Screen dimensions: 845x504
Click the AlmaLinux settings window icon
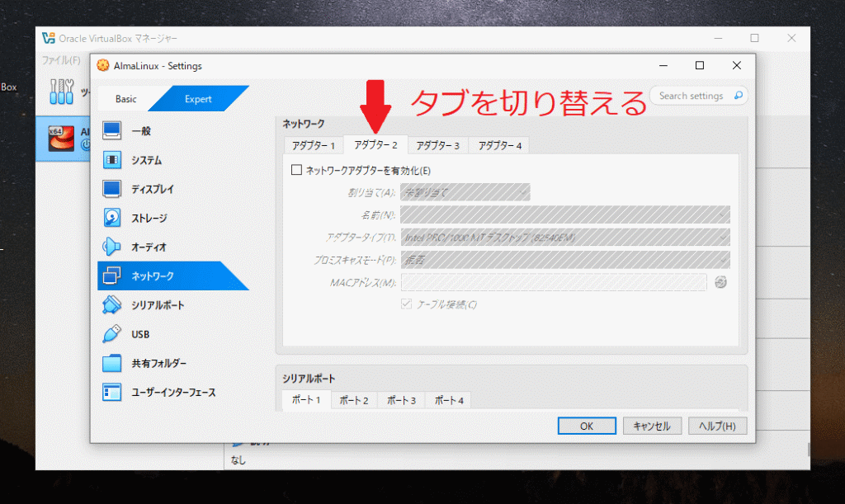coord(102,66)
